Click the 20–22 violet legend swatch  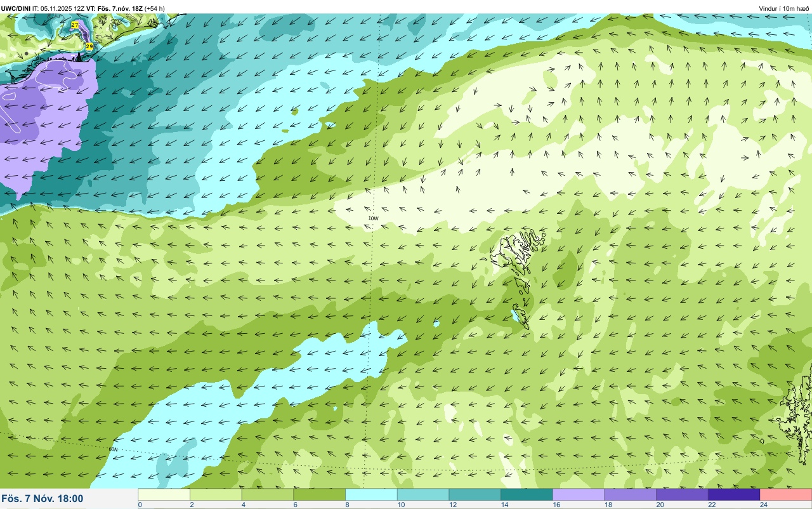pos(682,494)
